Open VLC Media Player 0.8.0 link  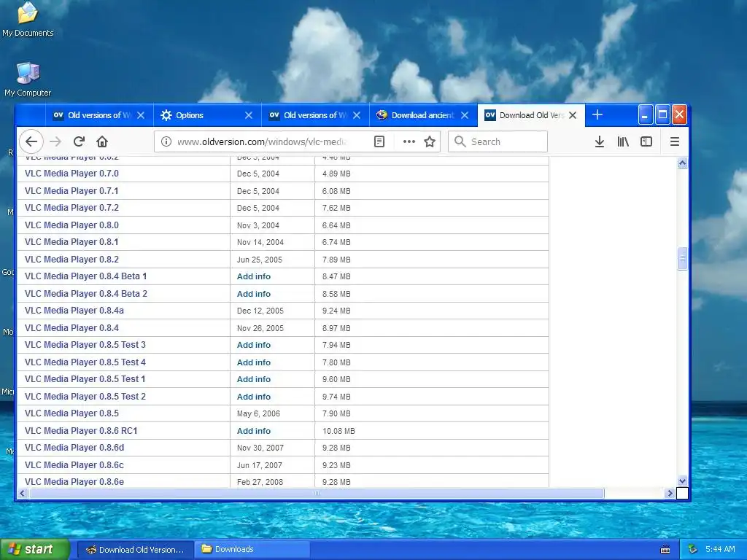point(72,225)
